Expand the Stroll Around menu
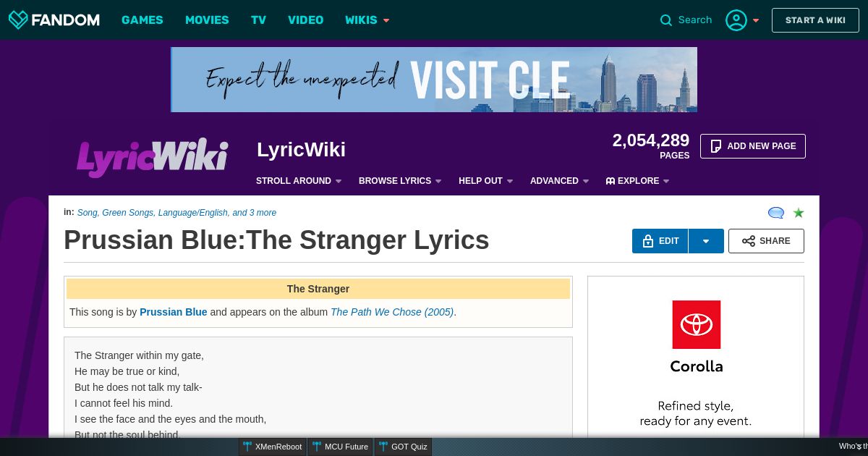Image resolution: width=868 pixels, height=456 pixels. point(299,181)
